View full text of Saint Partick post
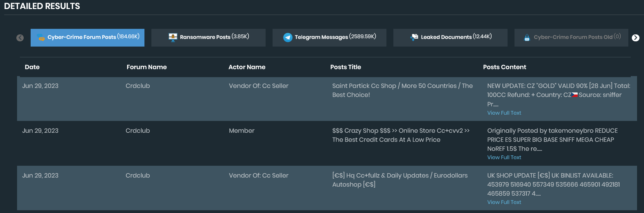 click(504, 113)
